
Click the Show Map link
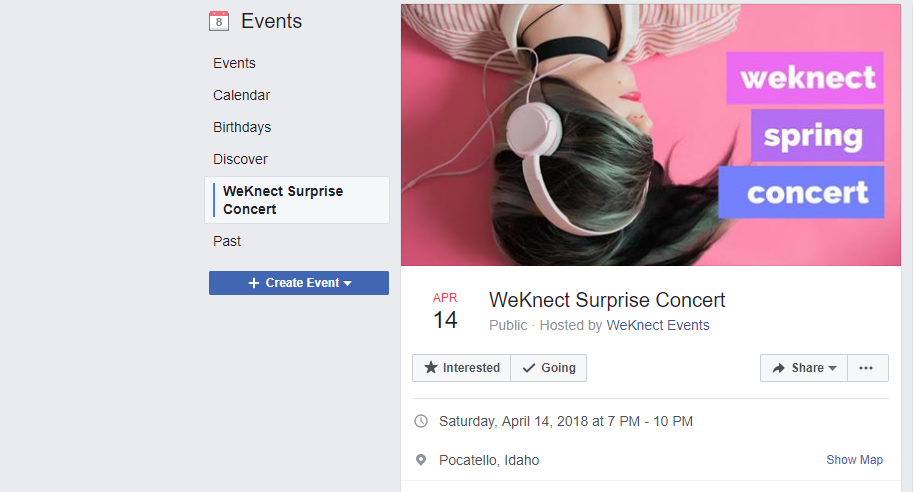[x=854, y=460]
